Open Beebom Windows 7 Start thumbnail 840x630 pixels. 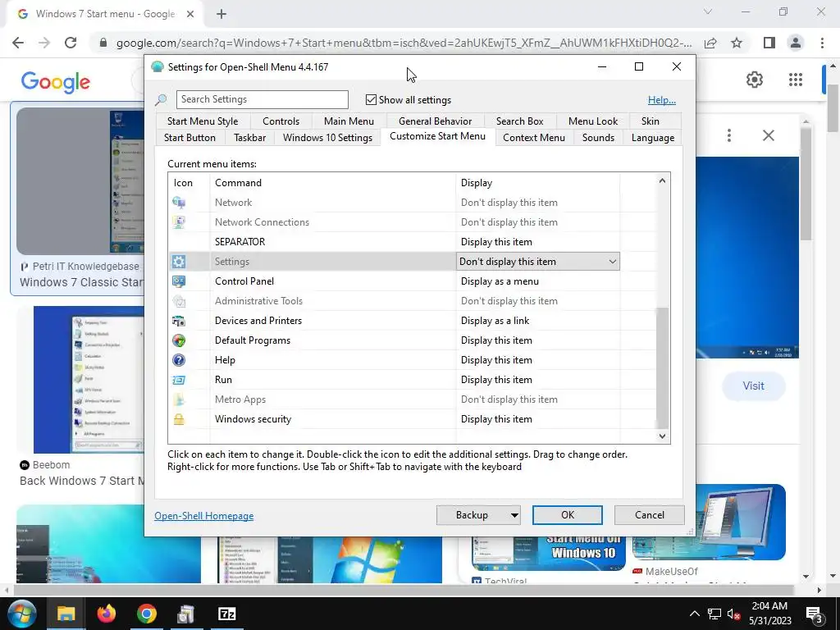click(89, 379)
